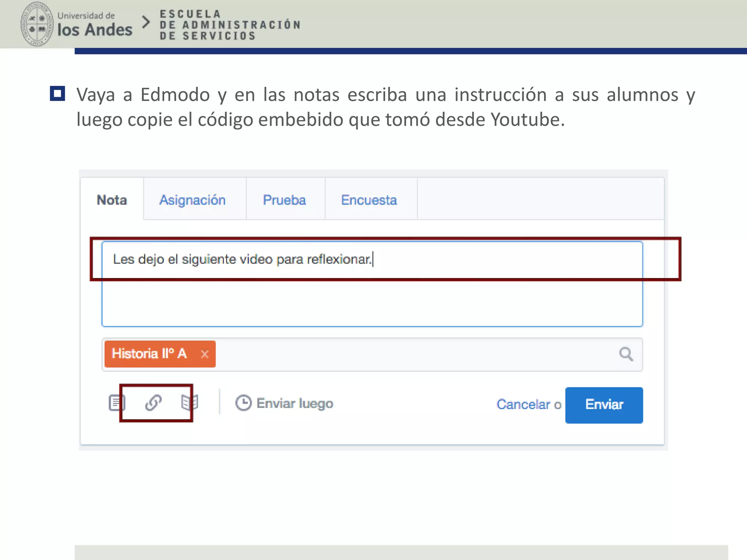The image size is (747, 560).
Task: Remove the Historia II° A tag
Action: [x=205, y=354]
